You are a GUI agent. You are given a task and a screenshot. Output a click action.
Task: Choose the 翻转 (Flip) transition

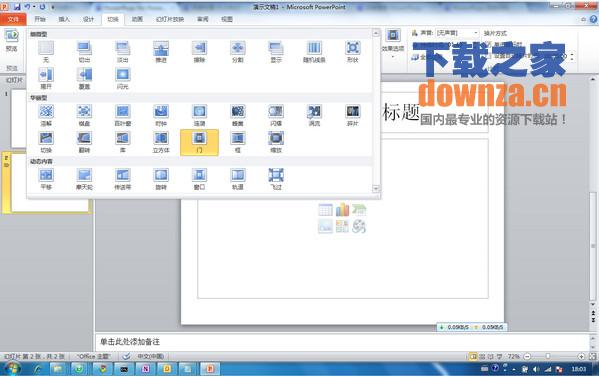pos(84,142)
